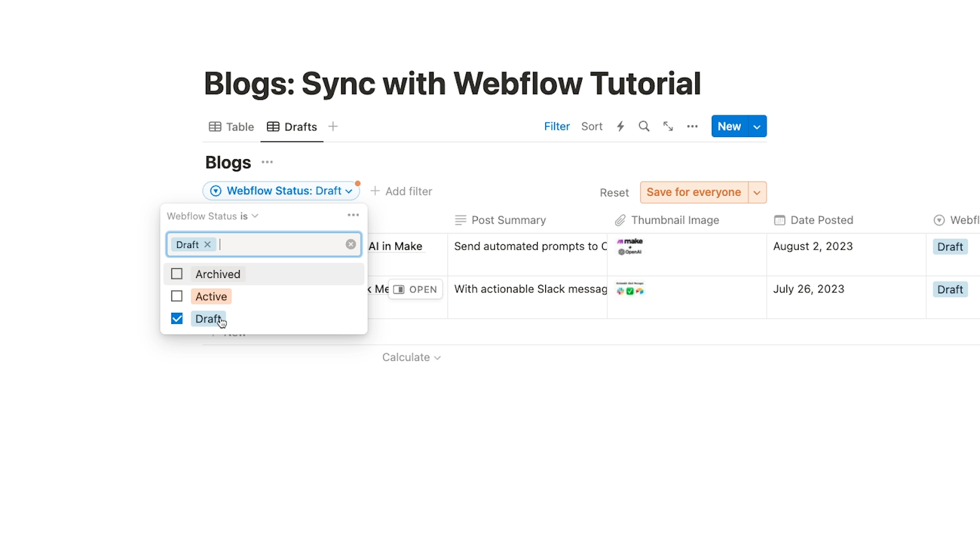980x551 pixels.
Task: Change the 'Webflow Status is' condition dropdown
Action: point(213,216)
